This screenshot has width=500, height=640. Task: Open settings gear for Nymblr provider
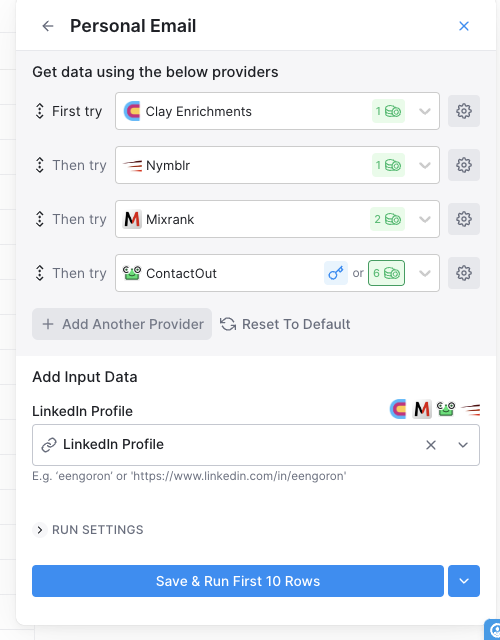(464, 165)
